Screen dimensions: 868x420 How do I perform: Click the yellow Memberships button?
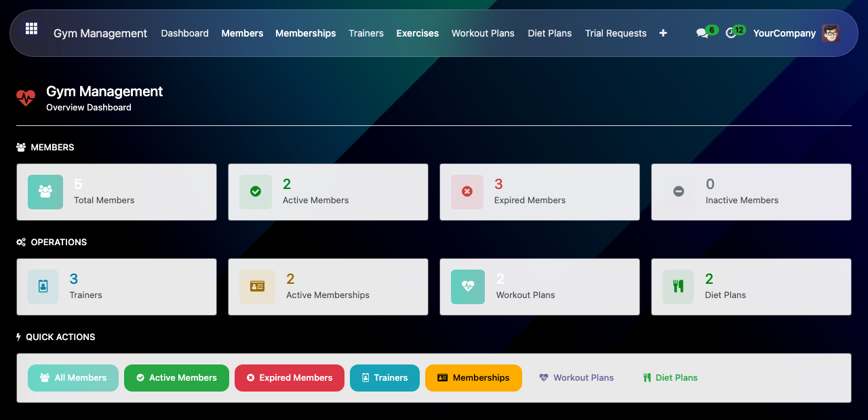pos(473,378)
